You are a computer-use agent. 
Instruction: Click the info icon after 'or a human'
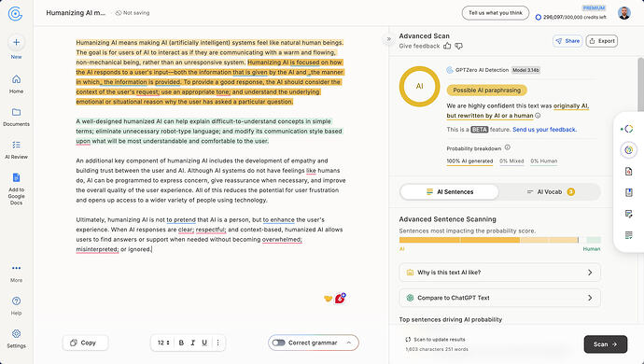[538, 116]
